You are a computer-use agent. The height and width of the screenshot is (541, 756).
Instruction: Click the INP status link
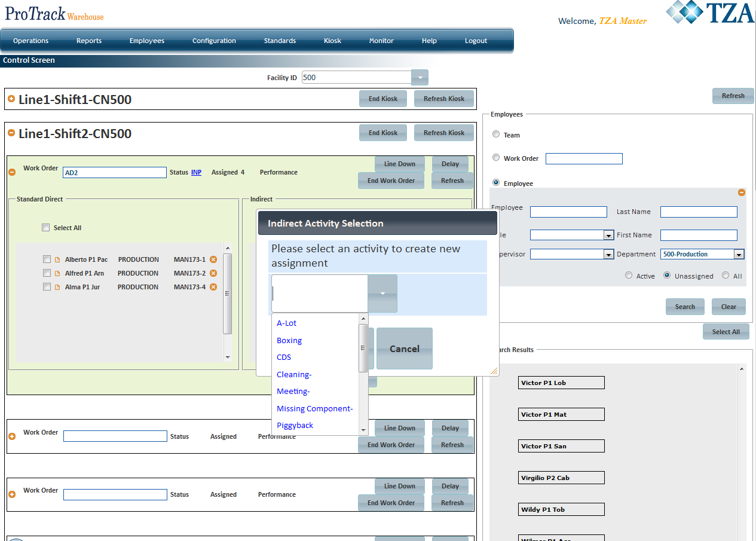tap(196, 172)
